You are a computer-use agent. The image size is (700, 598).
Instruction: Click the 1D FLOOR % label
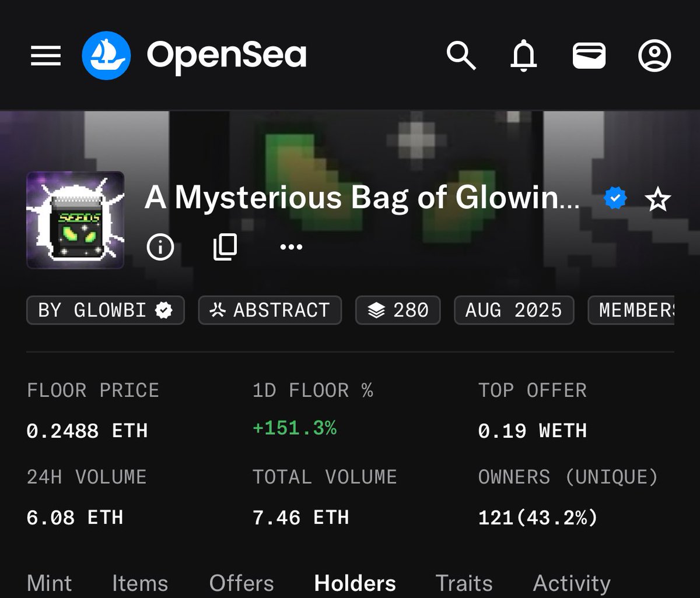(313, 390)
